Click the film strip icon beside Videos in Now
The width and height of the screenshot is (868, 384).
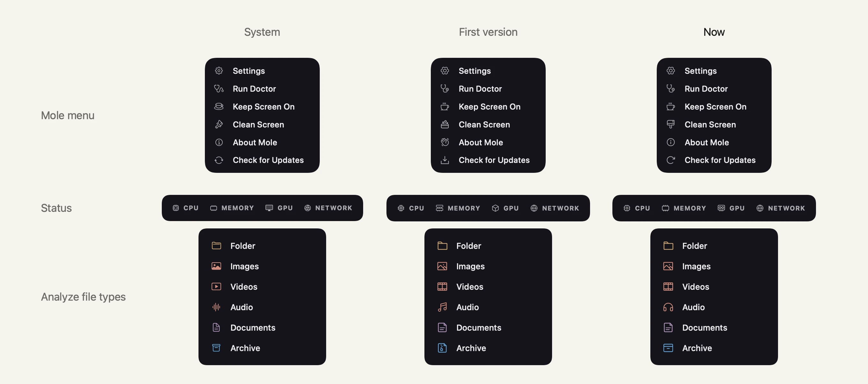pos(668,287)
